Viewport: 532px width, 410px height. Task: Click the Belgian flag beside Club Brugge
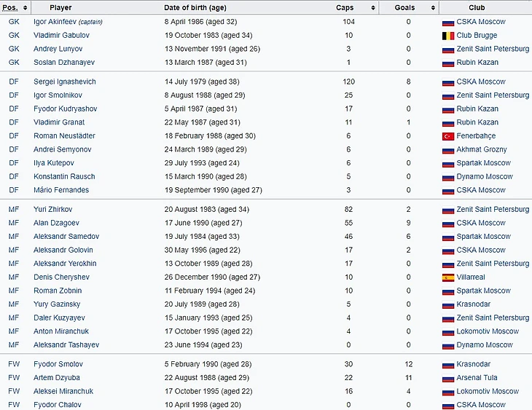(x=448, y=35)
